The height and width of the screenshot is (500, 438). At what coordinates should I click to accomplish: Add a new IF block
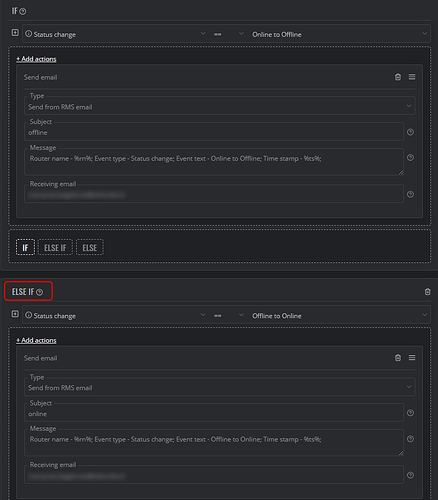click(x=25, y=247)
